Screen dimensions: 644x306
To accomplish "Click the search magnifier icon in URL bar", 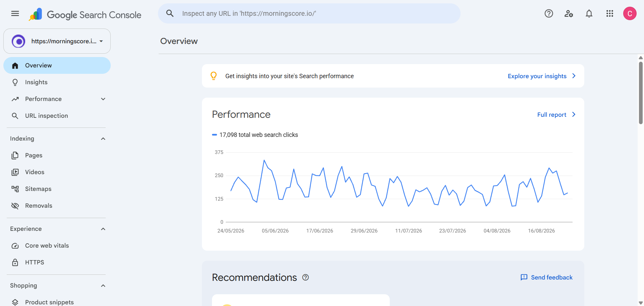I will 170,13.
